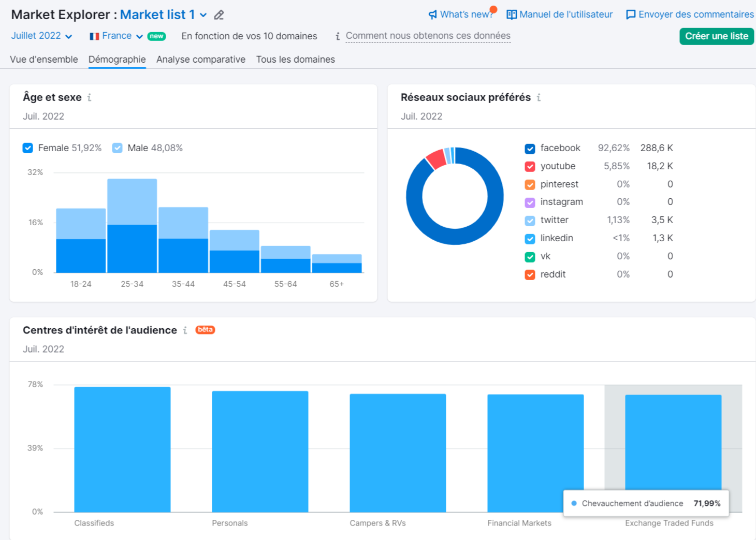Open the What's new announcements megaphone icon
Screen dimensions: 756x540
tap(432, 14)
